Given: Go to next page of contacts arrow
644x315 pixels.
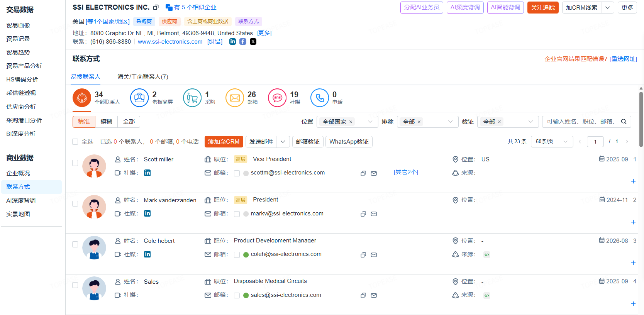Looking at the screenshot, I should pos(627,142).
